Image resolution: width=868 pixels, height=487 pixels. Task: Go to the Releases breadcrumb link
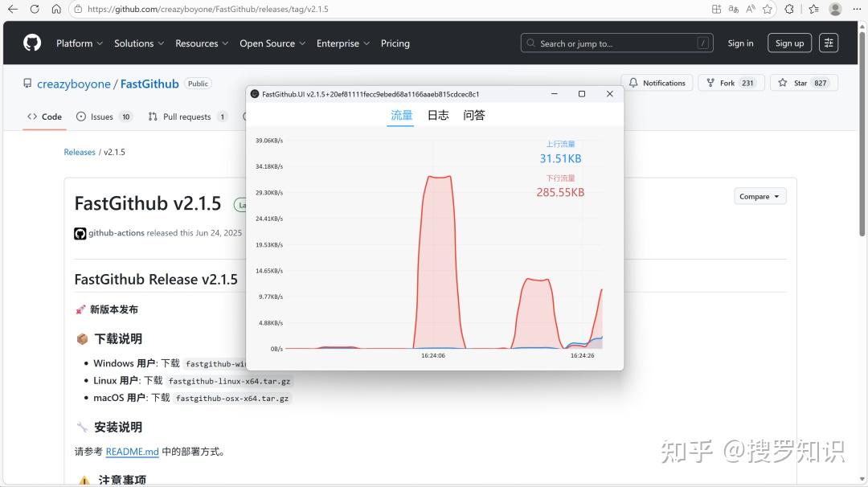coord(79,152)
